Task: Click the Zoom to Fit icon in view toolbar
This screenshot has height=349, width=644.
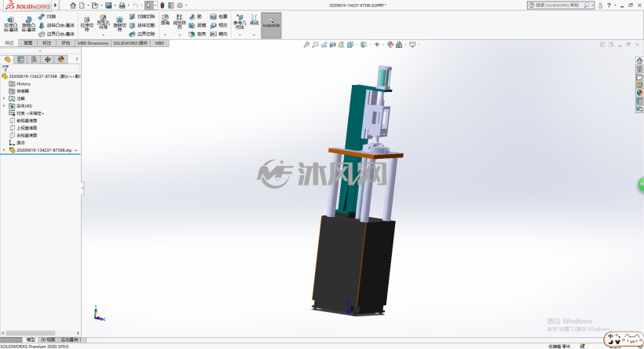Action: coord(306,44)
